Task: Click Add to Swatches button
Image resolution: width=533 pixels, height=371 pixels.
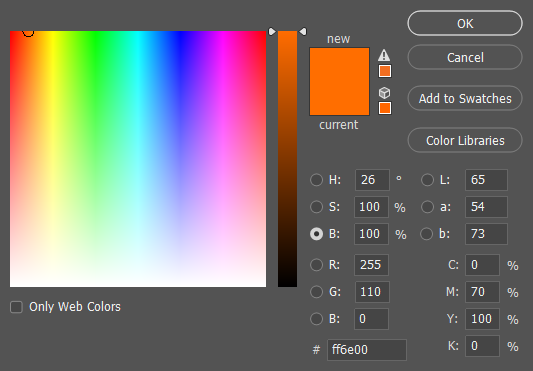Action: tap(465, 98)
